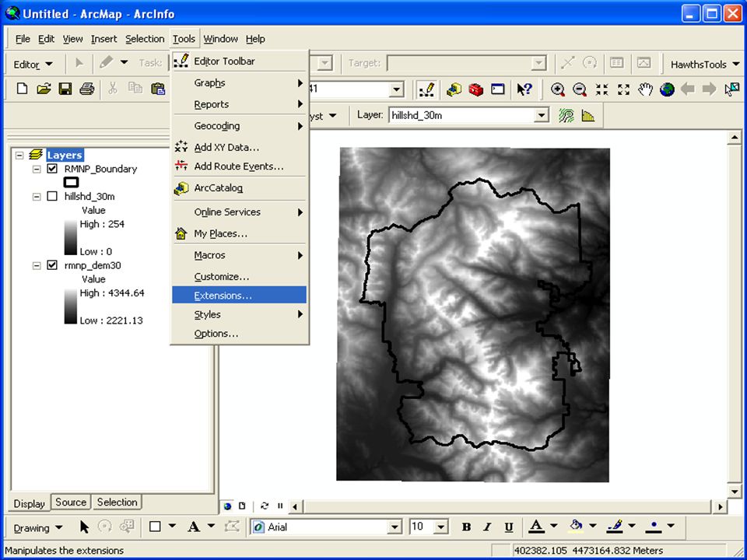Switch to Data View icon below the map
The image size is (747, 560).
pos(227,506)
